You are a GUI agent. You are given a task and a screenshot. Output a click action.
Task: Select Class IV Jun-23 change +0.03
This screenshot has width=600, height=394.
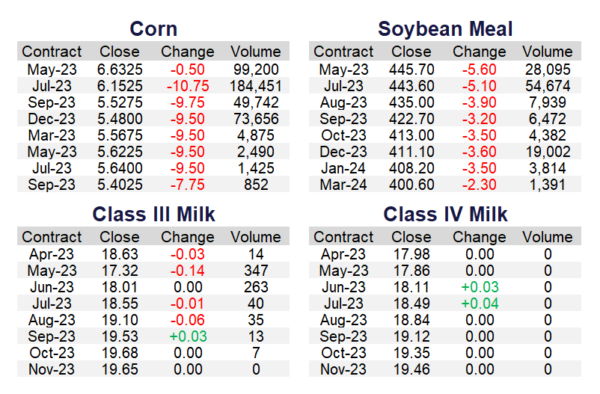(x=479, y=287)
